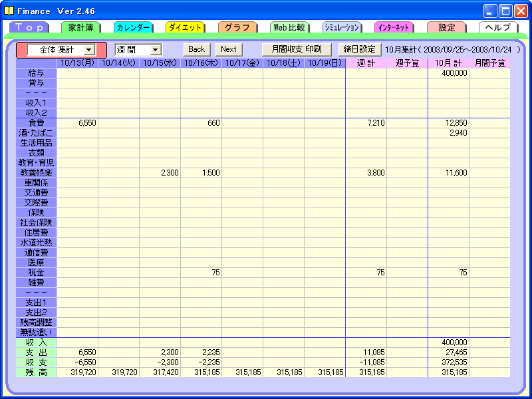Select the 10/18(土) column header
The width and height of the screenshot is (532, 399).
tap(284, 63)
